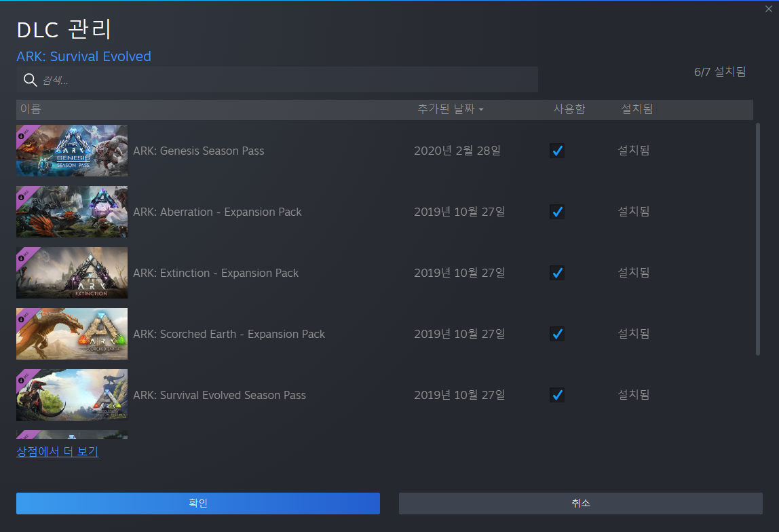The width and height of the screenshot is (779, 532).
Task: Click the Scorched Earth row date 2019년 10월 27일
Action: pyautogui.click(x=459, y=334)
